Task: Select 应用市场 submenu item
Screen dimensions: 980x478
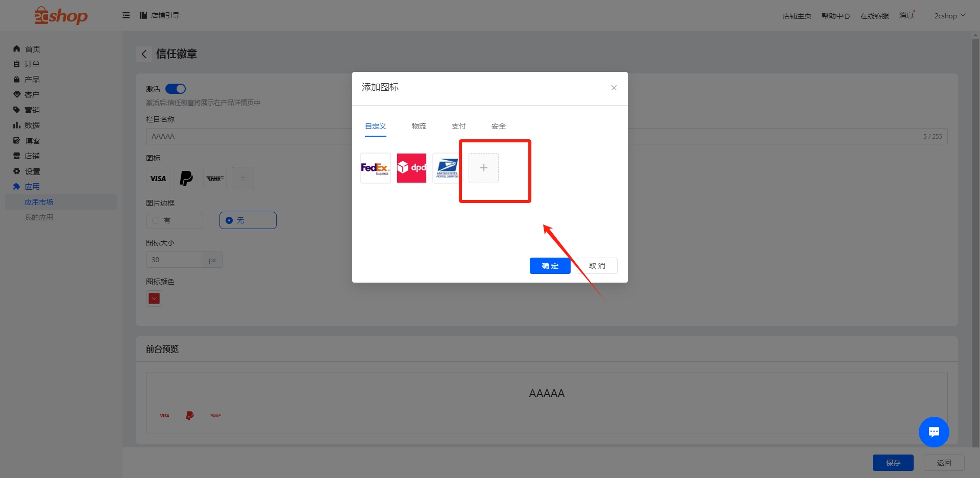Action: (x=61, y=202)
